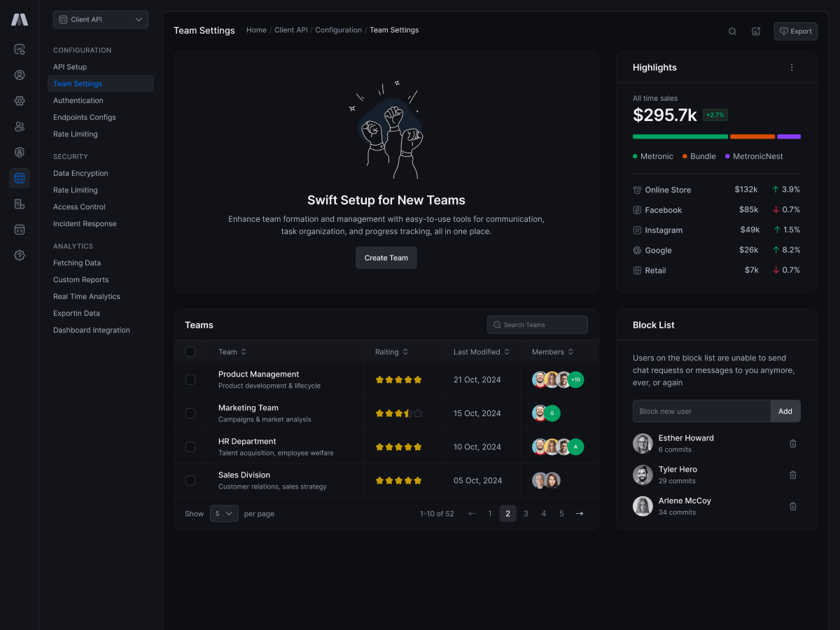
Task: Click the Block new user input field
Action: 700,411
